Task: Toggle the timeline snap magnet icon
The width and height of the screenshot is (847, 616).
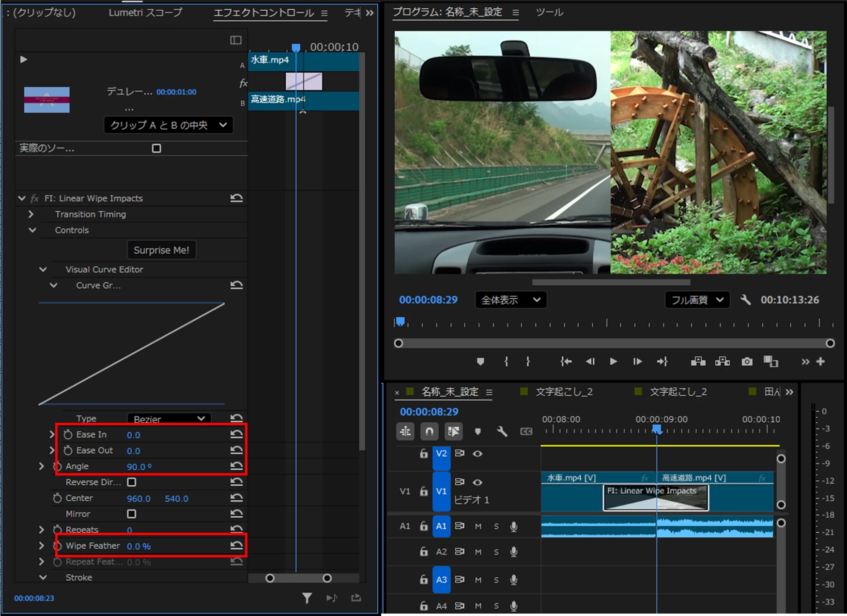Action: click(x=430, y=431)
